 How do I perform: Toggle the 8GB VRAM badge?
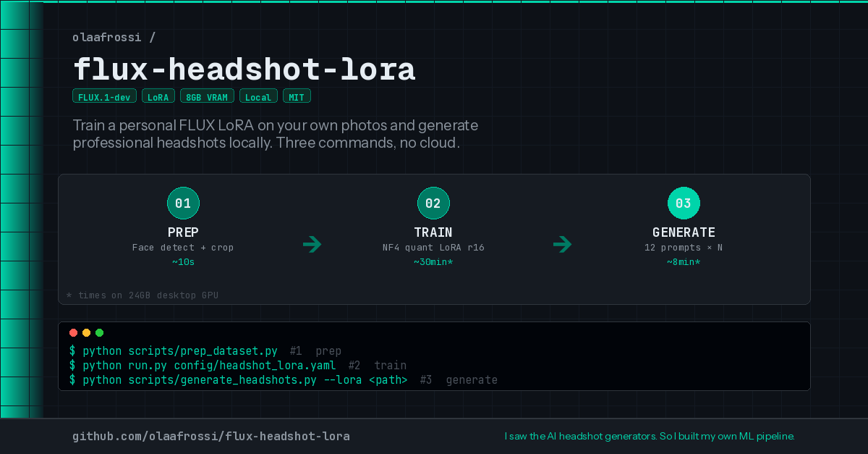pyautogui.click(x=207, y=95)
